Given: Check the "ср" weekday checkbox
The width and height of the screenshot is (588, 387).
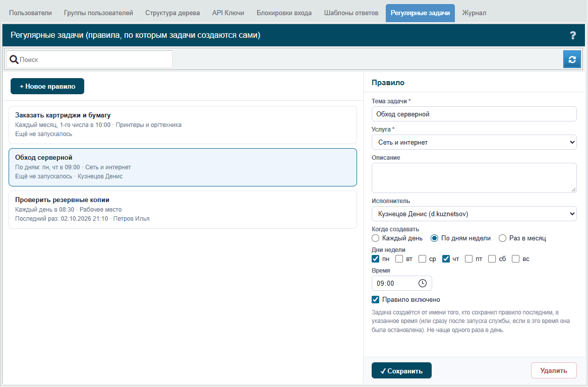Looking at the screenshot, I should point(422,259).
